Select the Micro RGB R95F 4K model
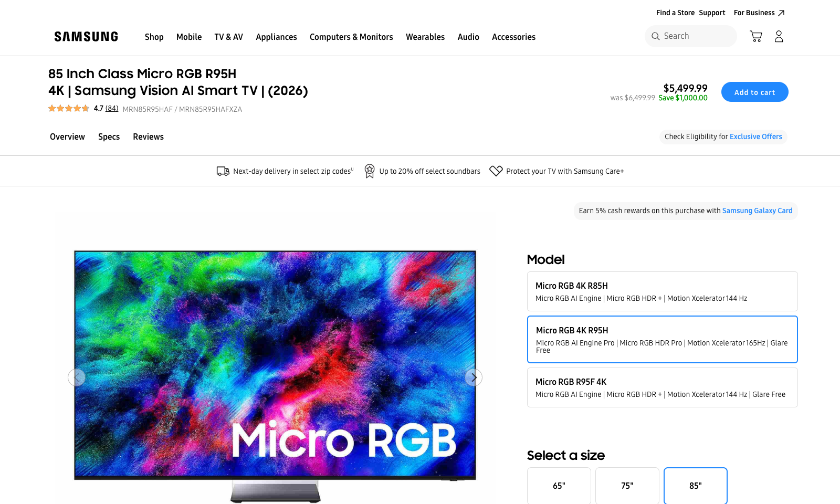The width and height of the screenshot is (840, 504). pyautogui.click(x=663, y=387)
